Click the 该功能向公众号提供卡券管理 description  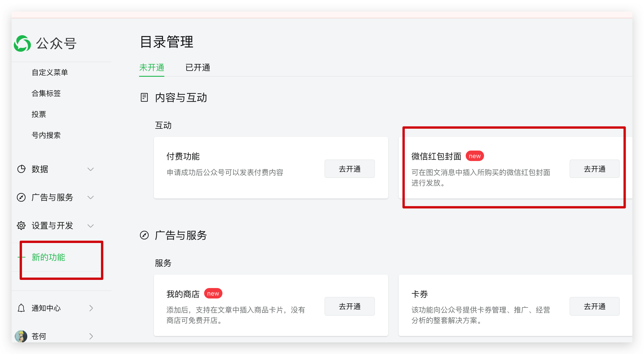[x=481, y=315]
